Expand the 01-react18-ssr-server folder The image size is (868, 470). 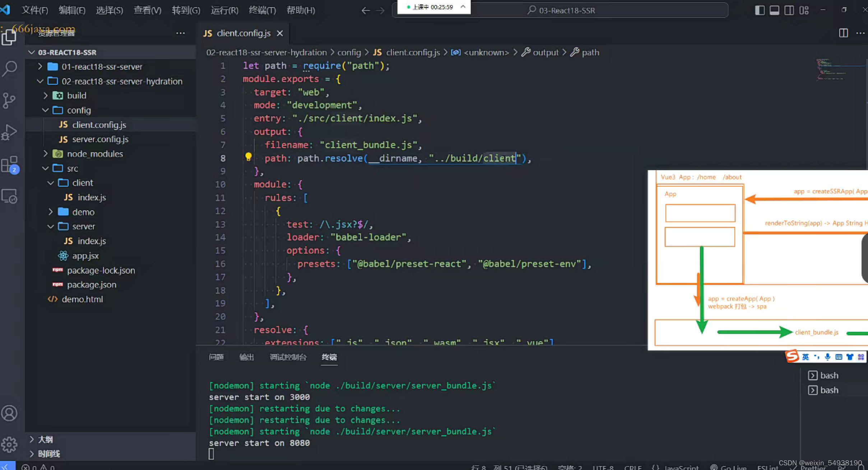point(102,67)
